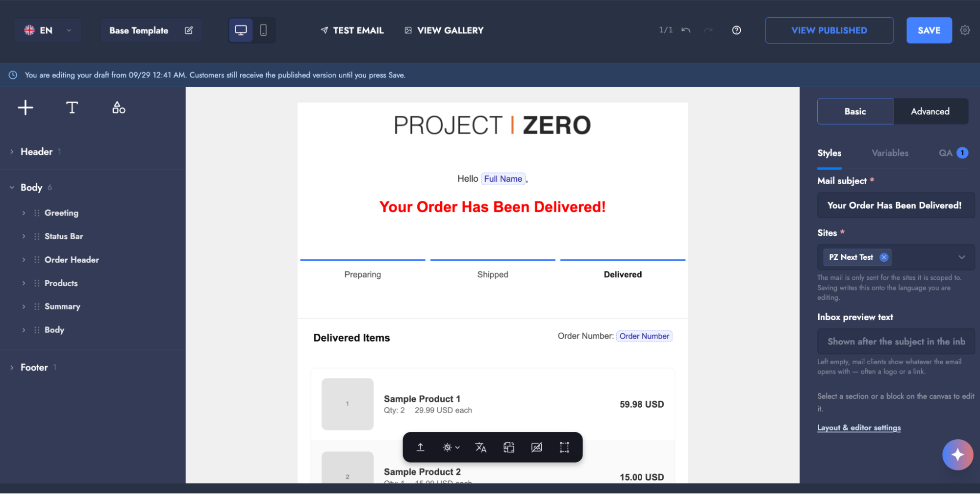Click drag handle beside Greeting block

point(37,213)
